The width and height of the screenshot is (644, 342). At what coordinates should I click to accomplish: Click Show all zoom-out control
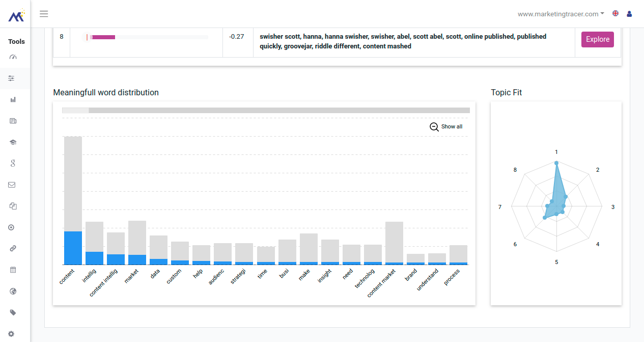tap(446, 126)
